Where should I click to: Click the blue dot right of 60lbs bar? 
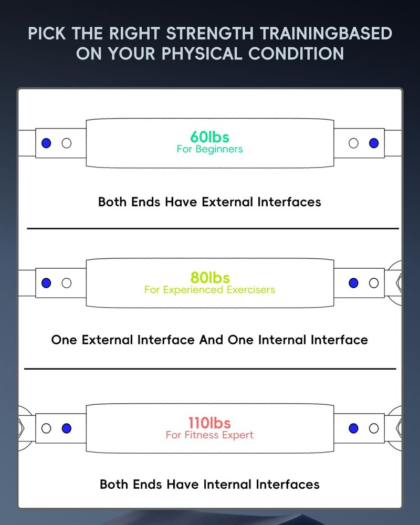click(374, 143)
